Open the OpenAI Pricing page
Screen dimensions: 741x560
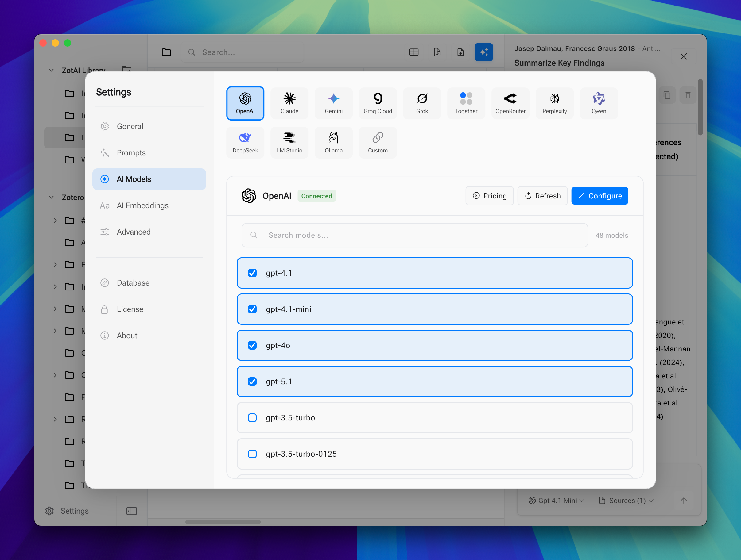pyautogui.click(x=489, y=196)
